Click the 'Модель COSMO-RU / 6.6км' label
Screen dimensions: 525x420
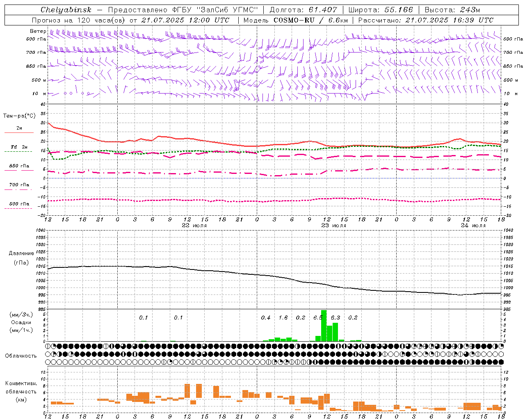296,20
